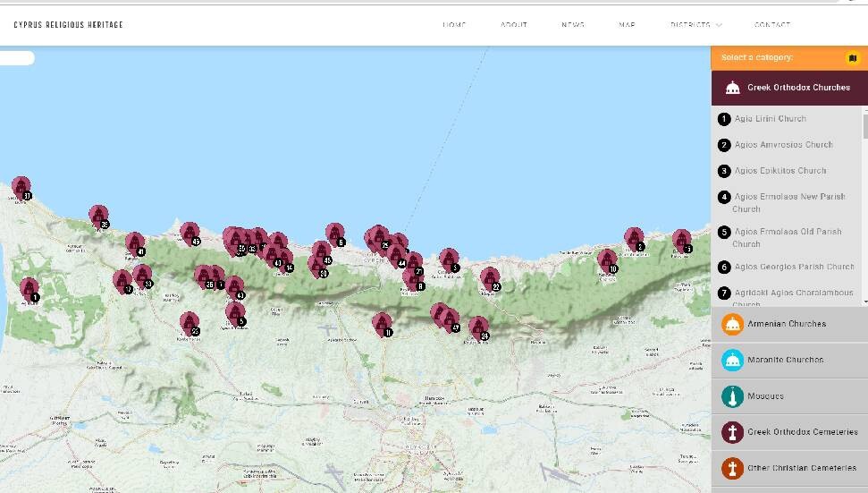
Task: Open the Districts dropdown menu
Action: [x=695, y=25]
